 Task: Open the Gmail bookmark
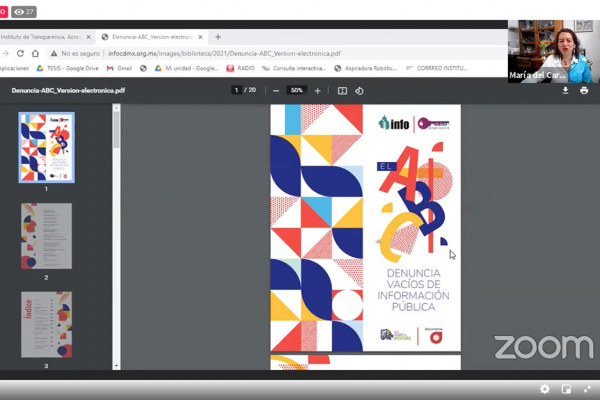119,68
